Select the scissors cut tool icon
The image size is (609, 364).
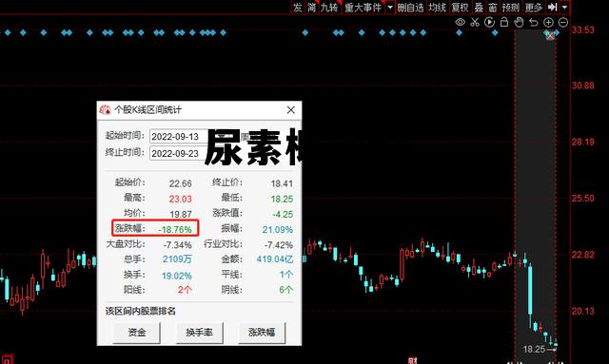[x=475, y=22]
